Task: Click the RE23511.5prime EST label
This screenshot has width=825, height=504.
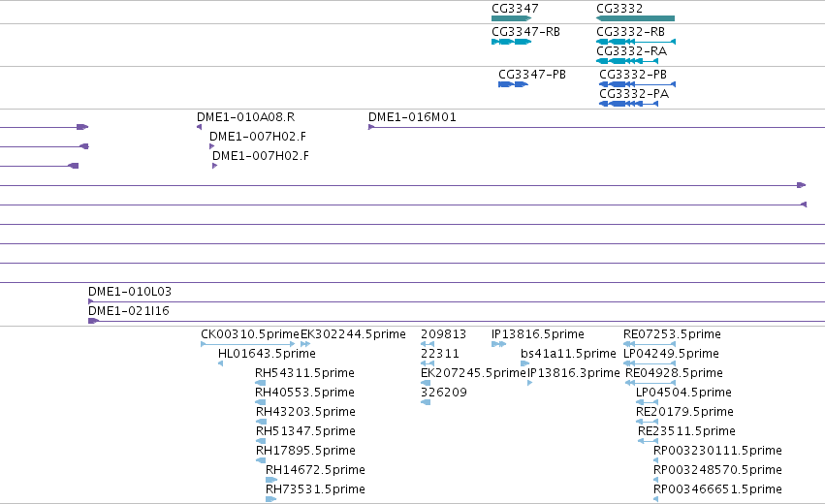Action: (x=686, y=431)
